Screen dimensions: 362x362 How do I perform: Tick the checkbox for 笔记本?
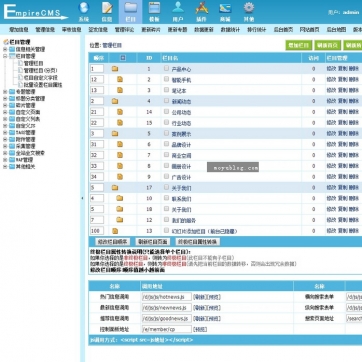tap(166, 90)
